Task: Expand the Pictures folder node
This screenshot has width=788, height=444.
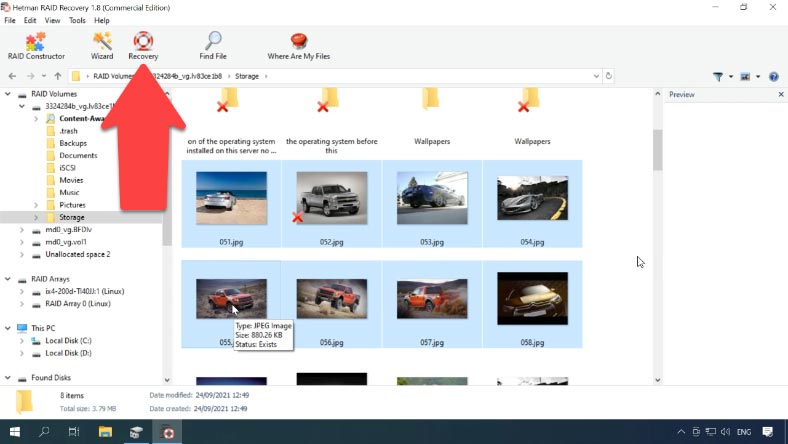Action: [36, 205]
